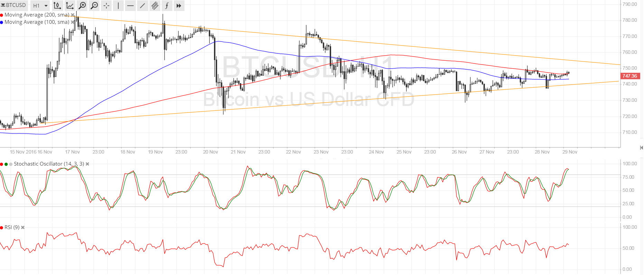Open Moving Average (100, sma) settings label
644x275 pixels.
coord(37,22)
